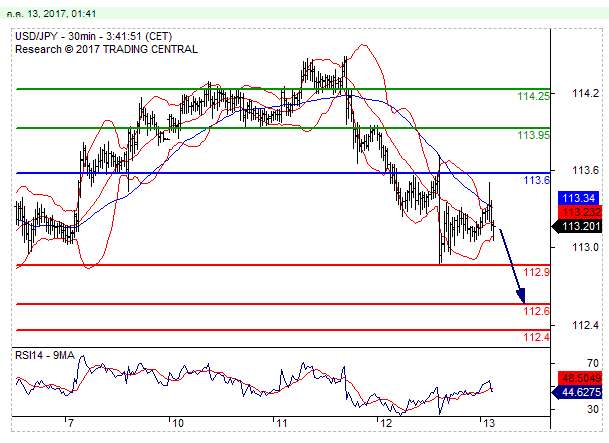Click the blue 113.6 pivot label
The width and height of the screenshot is (609, 443).
click(537, 180)
